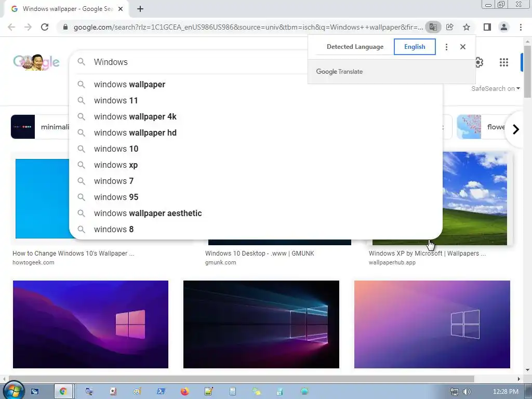Open Chrome from the taskbar
The image size is (532, 399).
[x=63, y=391]
